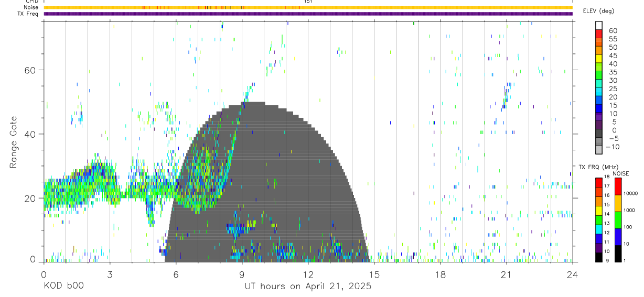This screenshot has height=297, width=644.
Task: Click the 'ELEV (deg)' colorbar title
Action: [598, 12]
